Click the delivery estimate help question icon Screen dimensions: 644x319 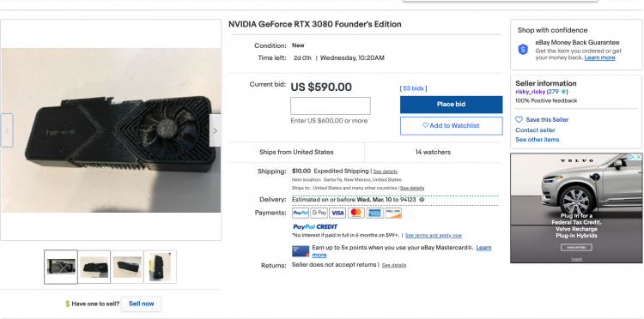point(422,200)
